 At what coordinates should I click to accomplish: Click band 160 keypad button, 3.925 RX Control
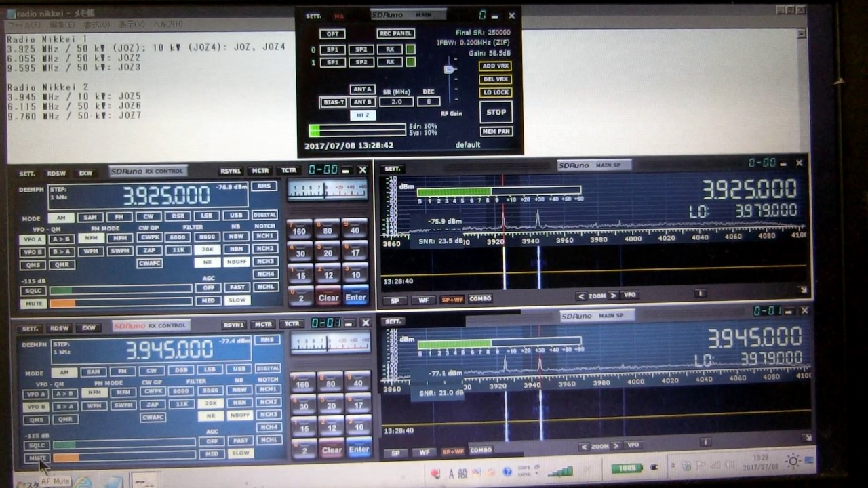coord(299,228)
